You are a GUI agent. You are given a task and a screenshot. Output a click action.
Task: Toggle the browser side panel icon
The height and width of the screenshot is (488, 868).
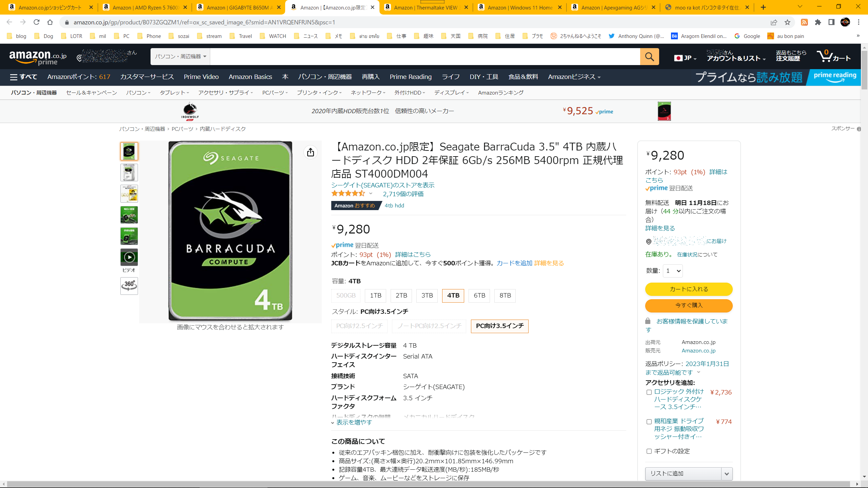(x=831, y=22)
